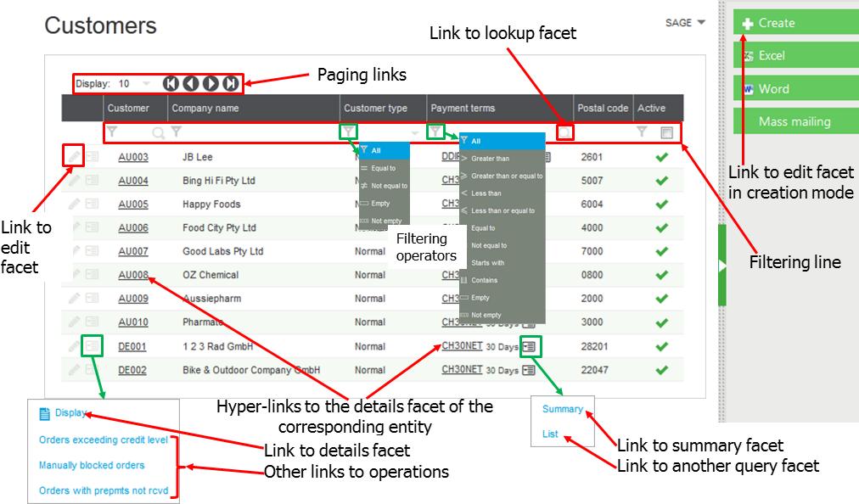Go to the first page using paging button
Screen dimensions: 859x504
coord(171,83)
